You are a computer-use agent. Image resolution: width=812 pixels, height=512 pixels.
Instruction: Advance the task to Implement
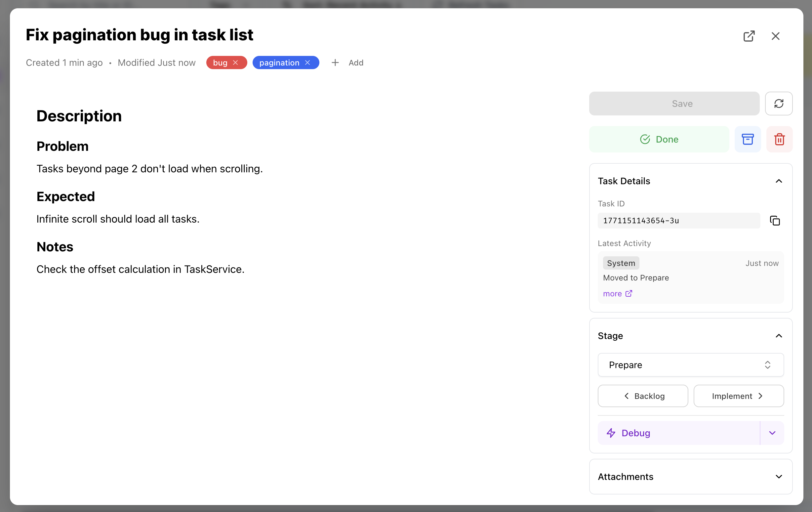(x=739, y=396)
